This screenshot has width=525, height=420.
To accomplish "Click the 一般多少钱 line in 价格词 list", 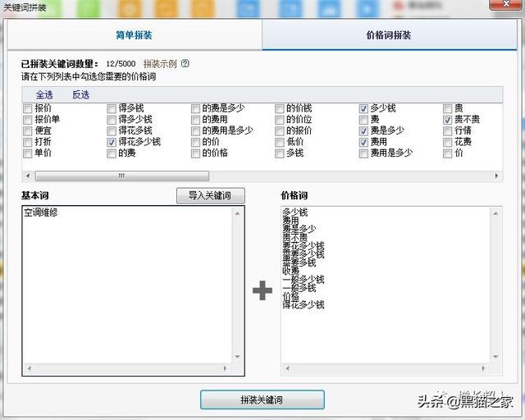I will [x=304, y=280].
